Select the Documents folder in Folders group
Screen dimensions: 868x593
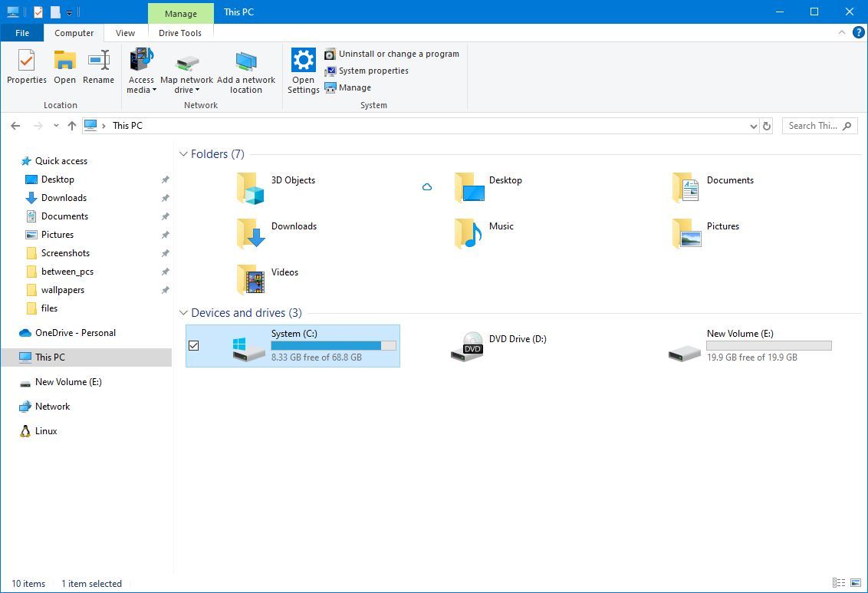(686, 188)
